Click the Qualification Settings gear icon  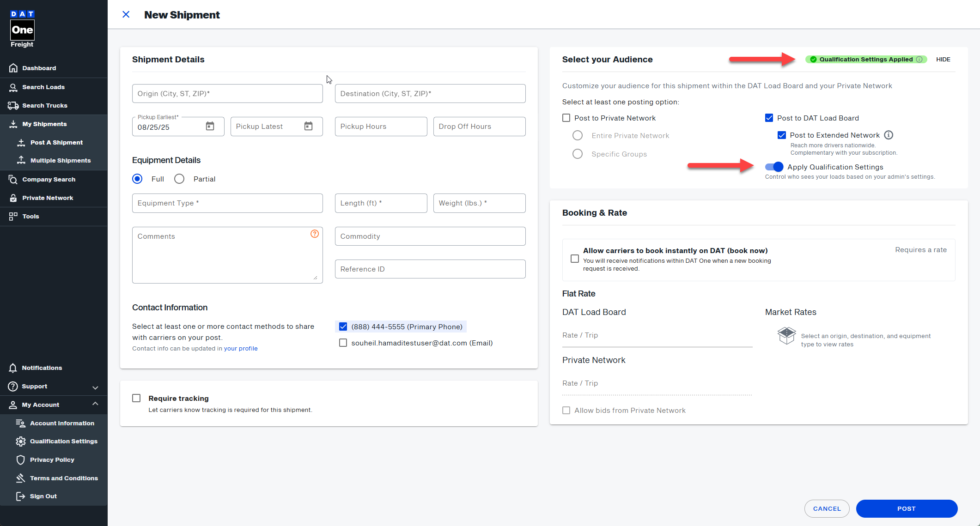(x=21, y=441)
